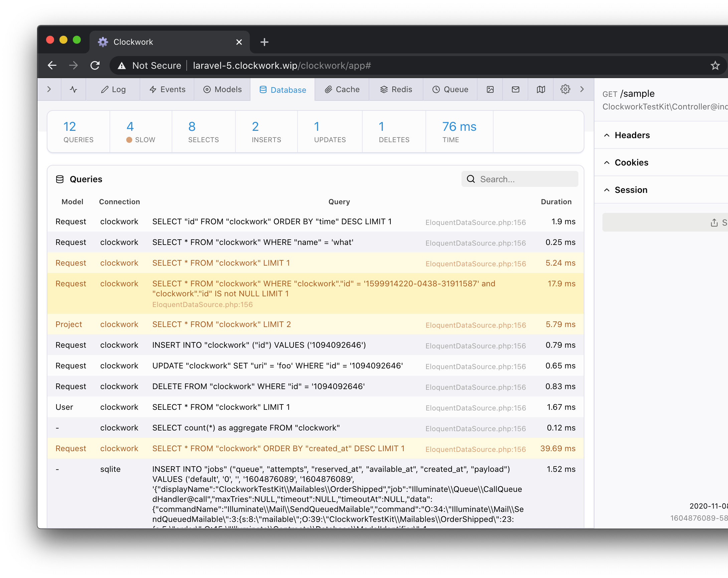Filter by 1 UPDATES stat
Screen dimensions: 728x578
pos(330,131)
